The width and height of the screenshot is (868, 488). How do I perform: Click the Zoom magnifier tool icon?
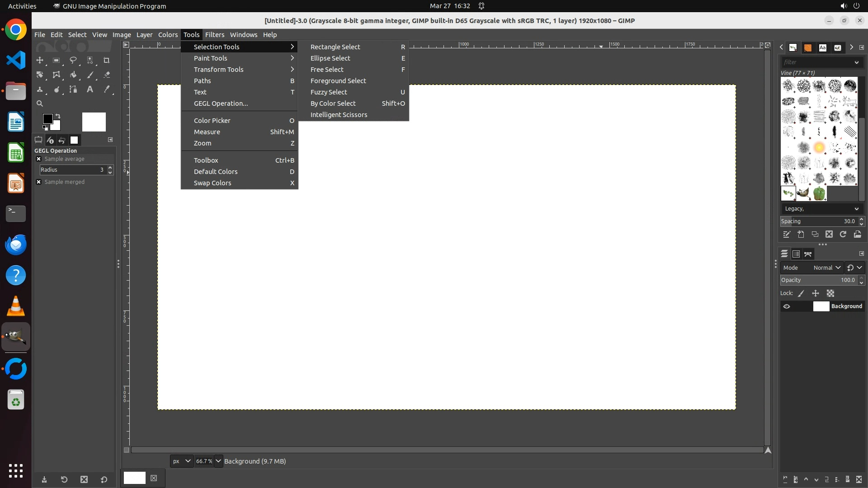tap(40, 103)
